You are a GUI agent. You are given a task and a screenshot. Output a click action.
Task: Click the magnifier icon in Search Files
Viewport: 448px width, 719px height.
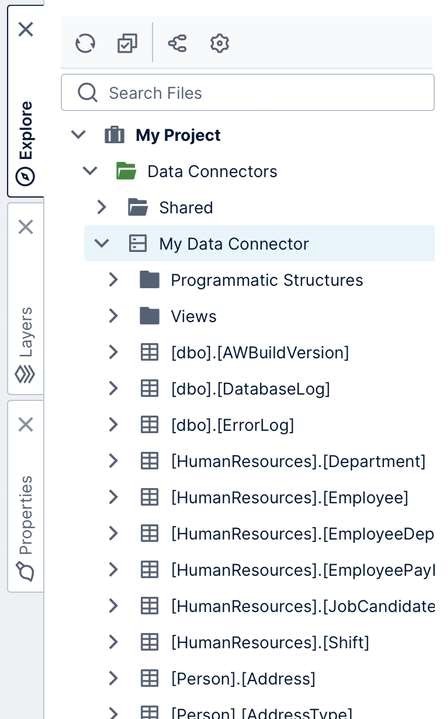(87, 93)
